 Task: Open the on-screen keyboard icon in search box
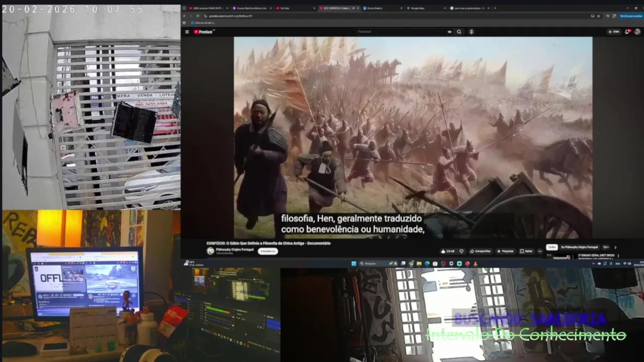tap(450, 32)
